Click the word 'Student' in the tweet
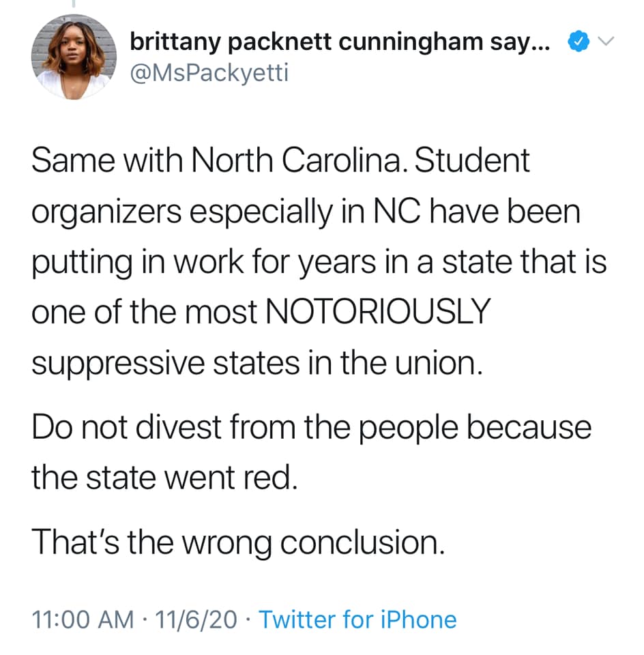Viewport: 644px width, 655px height. tap(472, 160)
